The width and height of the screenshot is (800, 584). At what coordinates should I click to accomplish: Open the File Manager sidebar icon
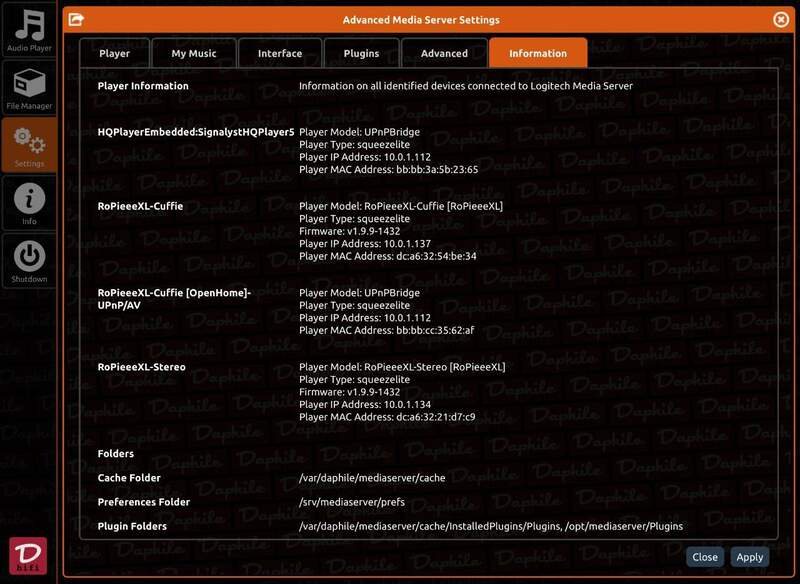29,87
